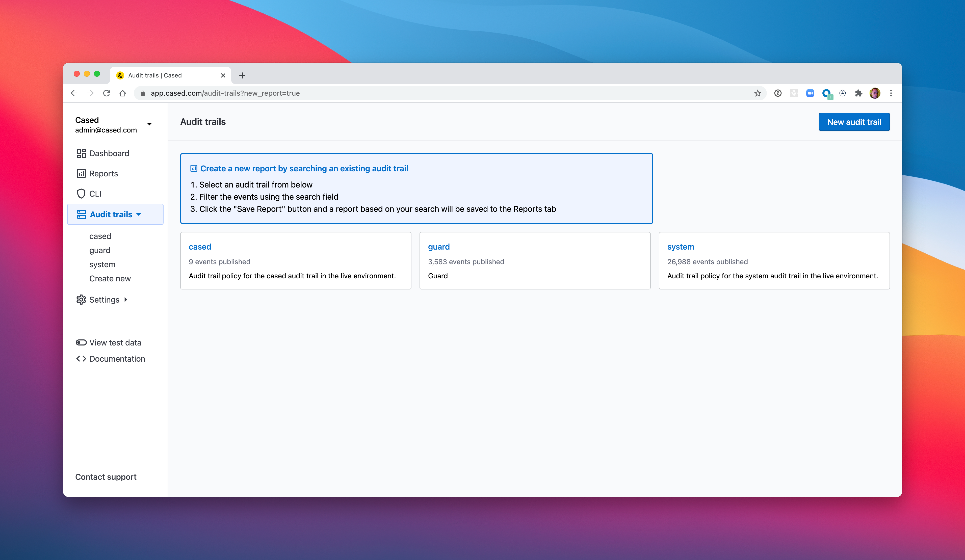
Task: Click the Documentation code brackets icon
Action: (x=81, y=359)
